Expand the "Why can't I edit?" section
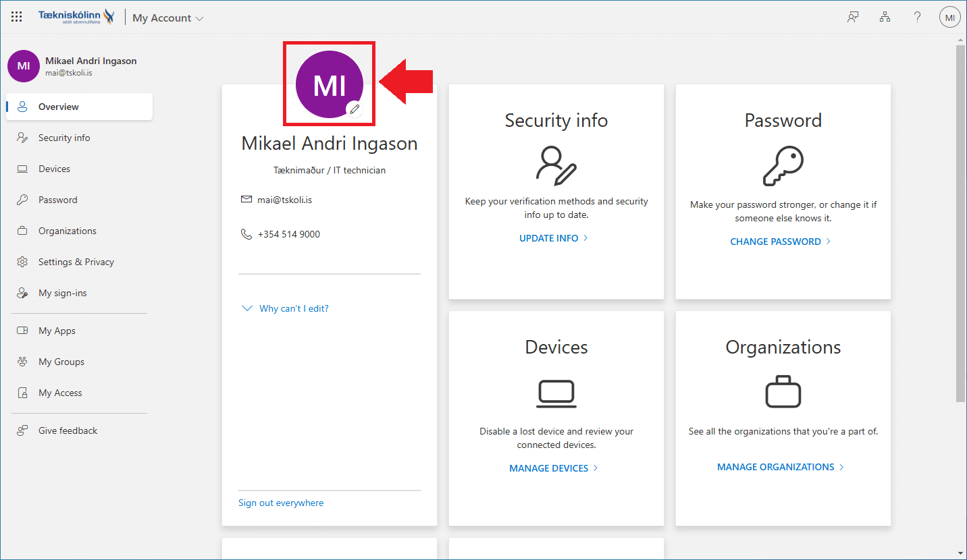This screenshot has width=967, height=560. (286, 308)
